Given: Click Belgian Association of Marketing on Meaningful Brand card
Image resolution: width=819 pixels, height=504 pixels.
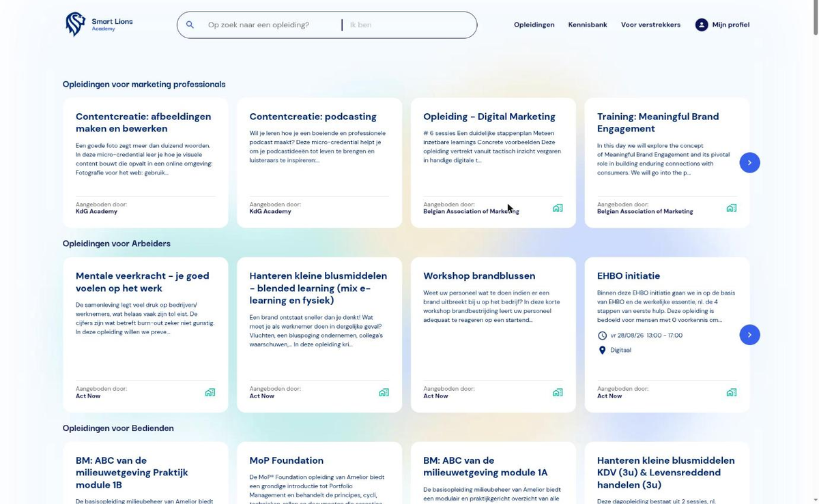Looking at the screenshot, I should click(x=645, y=211).
